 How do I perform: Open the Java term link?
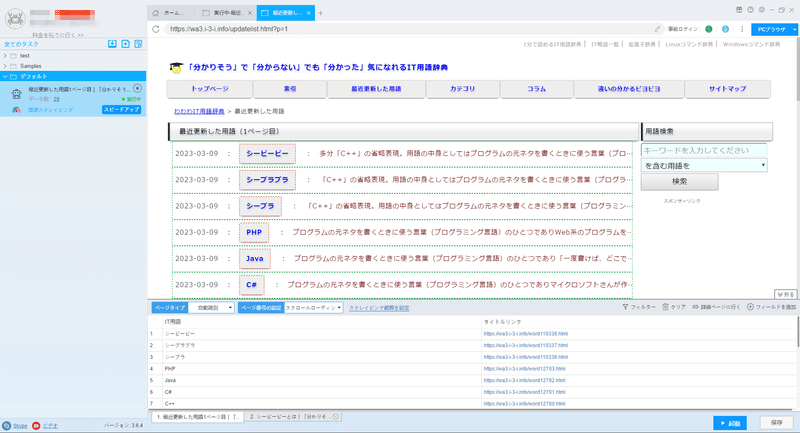click(x=255, y=259)
